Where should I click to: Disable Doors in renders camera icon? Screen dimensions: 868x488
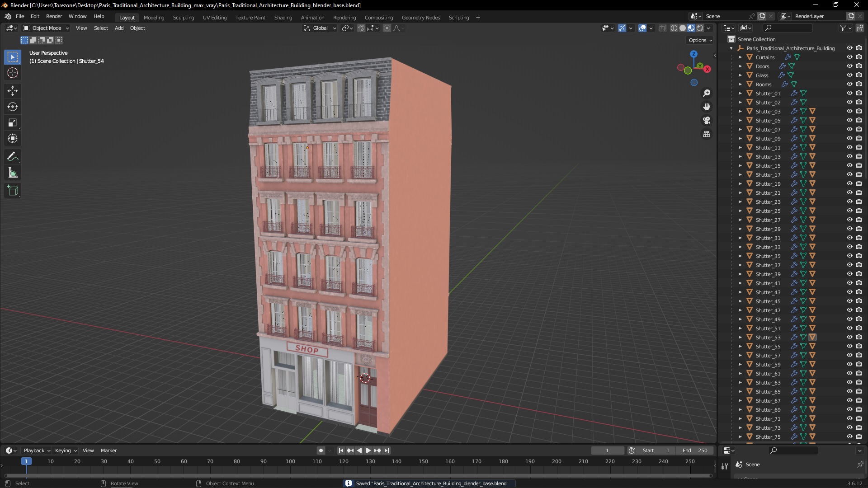tap(859, 66)
